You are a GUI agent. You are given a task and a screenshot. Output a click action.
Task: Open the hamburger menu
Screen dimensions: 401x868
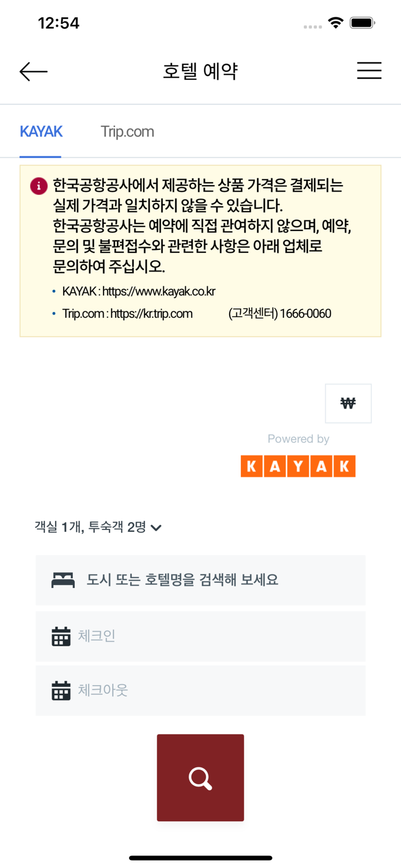[x=369, y=71]
